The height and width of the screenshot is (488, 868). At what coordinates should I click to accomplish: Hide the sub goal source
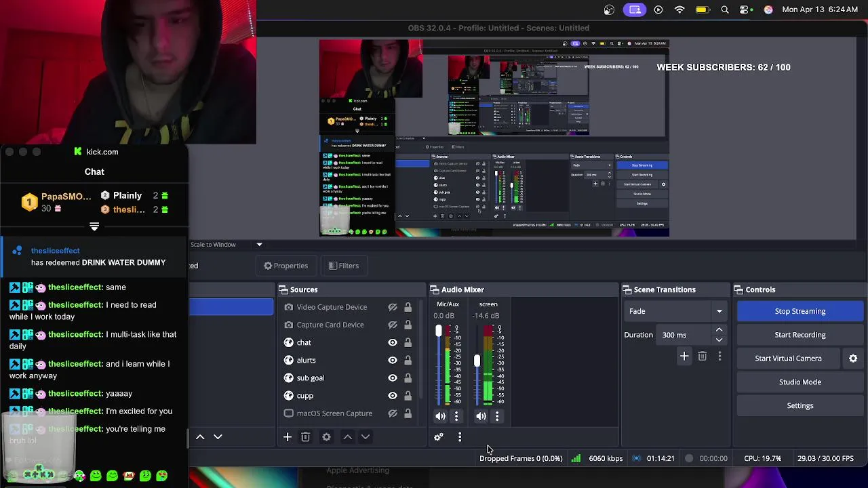click(393, 378)
